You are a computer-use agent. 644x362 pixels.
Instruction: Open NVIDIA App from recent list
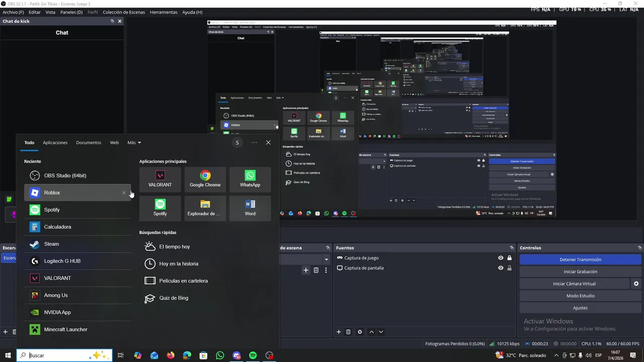tap(77, 312)
